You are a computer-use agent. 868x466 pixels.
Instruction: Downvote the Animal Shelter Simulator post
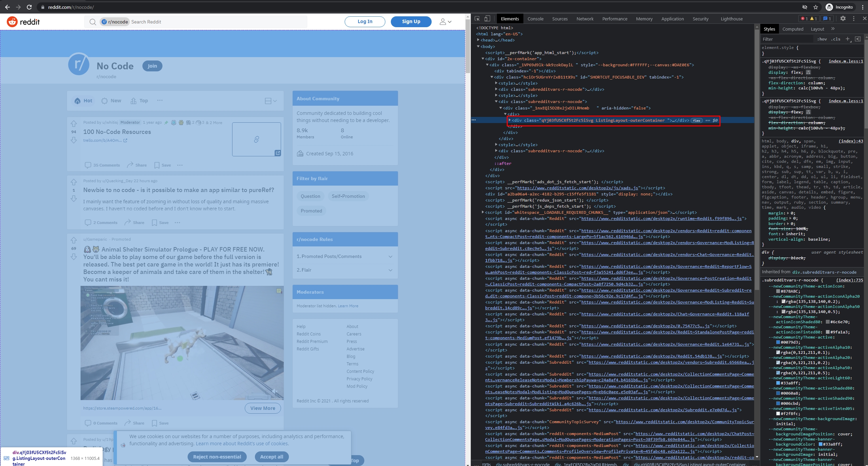[74, 257]
